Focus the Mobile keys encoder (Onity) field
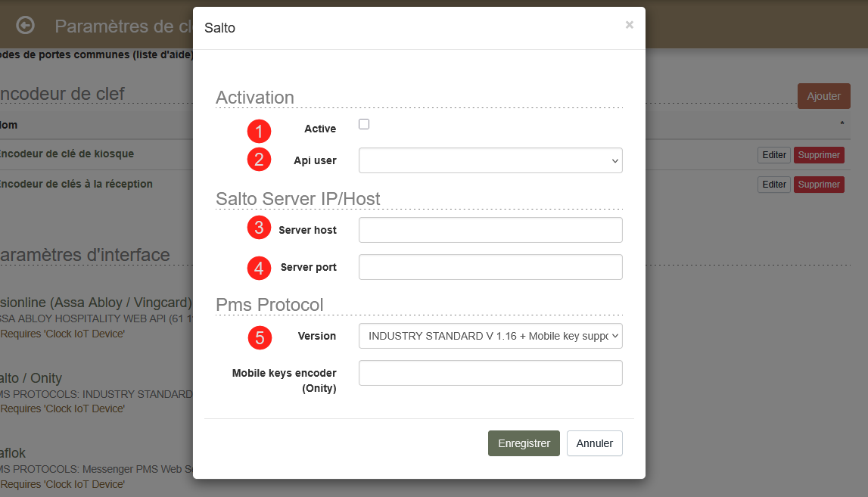The image size is (868, 497). [490, 373]
